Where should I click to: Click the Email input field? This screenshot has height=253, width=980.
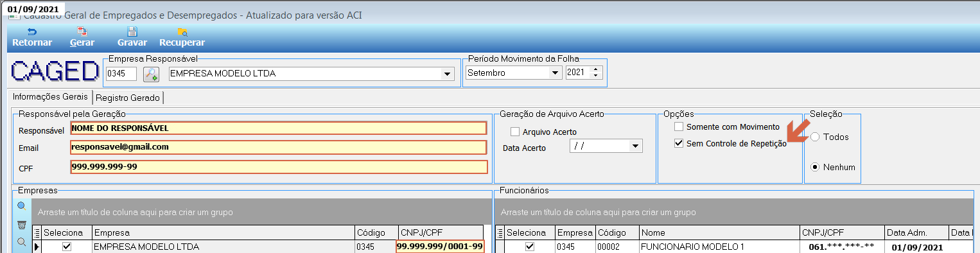[x=278, y=147]
